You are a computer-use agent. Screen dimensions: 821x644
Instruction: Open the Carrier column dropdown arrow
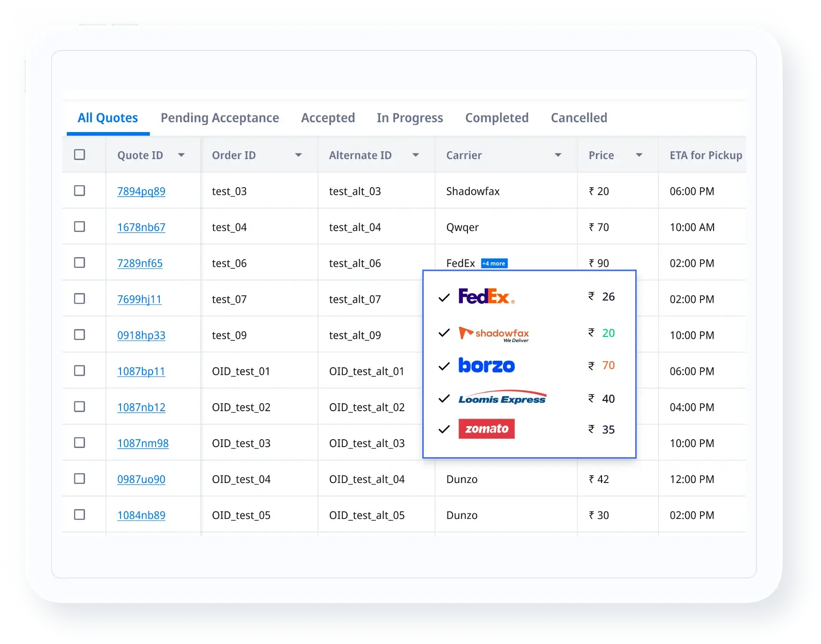tap(558, 155)
